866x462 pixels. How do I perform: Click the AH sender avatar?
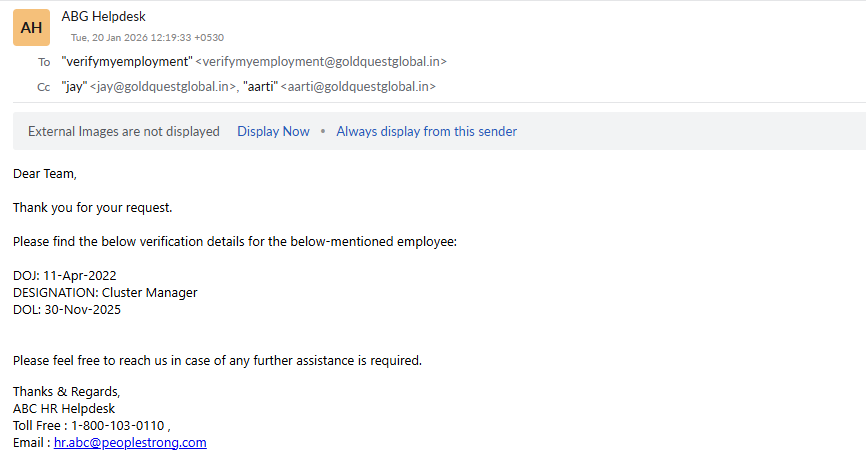(31, 27)
